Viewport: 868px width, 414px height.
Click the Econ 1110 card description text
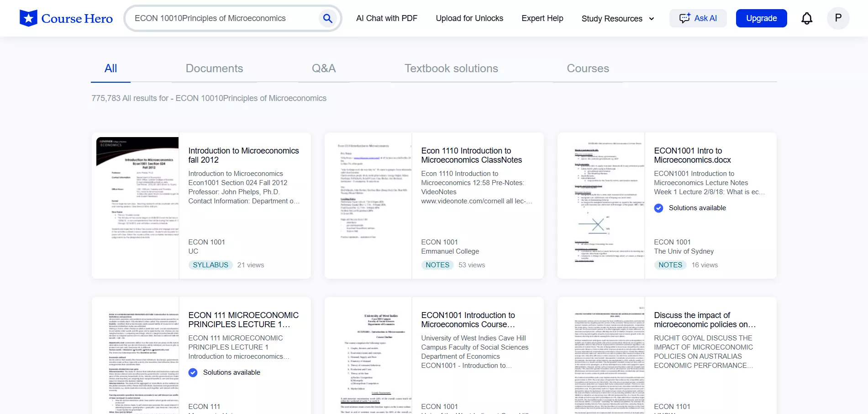pyautogui.click(x=476, y=187)
